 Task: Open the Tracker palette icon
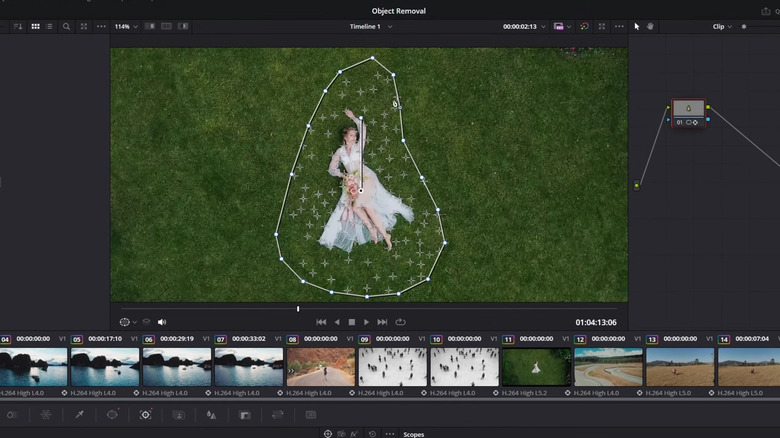(x=145, y=414)
